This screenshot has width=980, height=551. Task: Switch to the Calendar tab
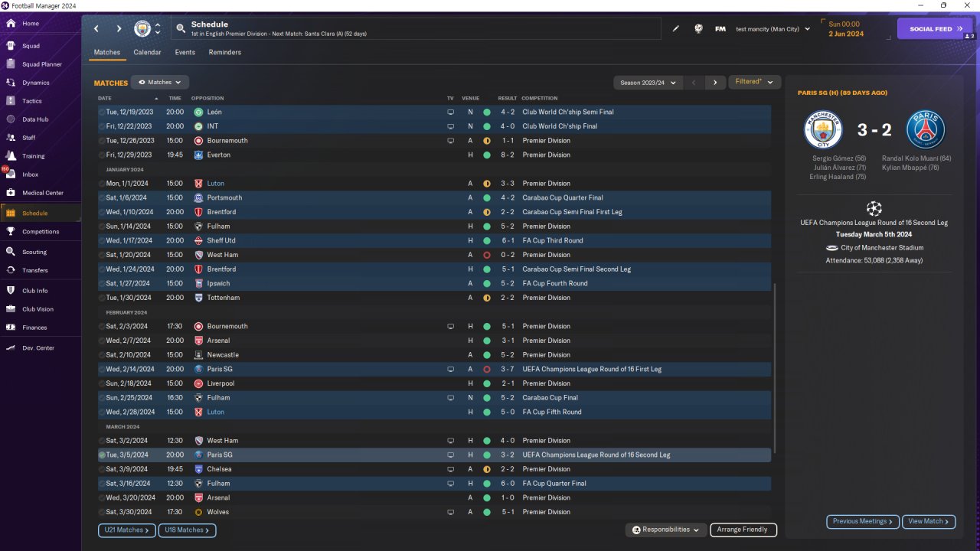[x=147, y=52]
